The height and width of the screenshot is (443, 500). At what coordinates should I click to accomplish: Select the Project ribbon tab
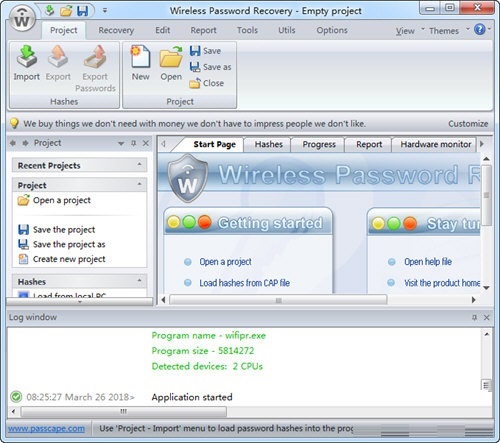pos(63,30)
